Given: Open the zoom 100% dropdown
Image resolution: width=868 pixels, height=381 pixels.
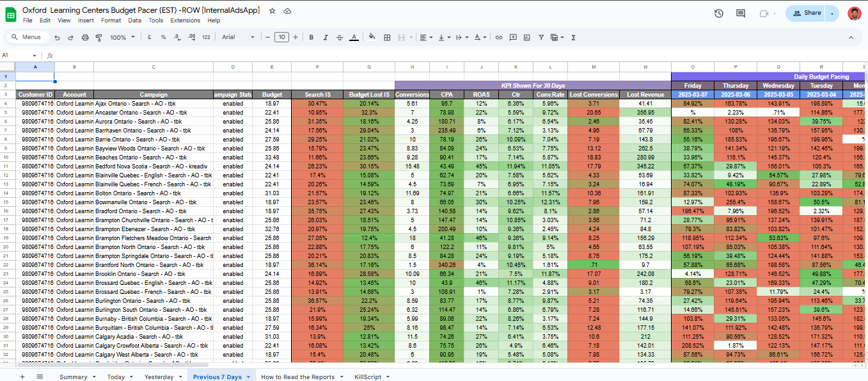Looking at the screenshot, I should tap(122, 38).
